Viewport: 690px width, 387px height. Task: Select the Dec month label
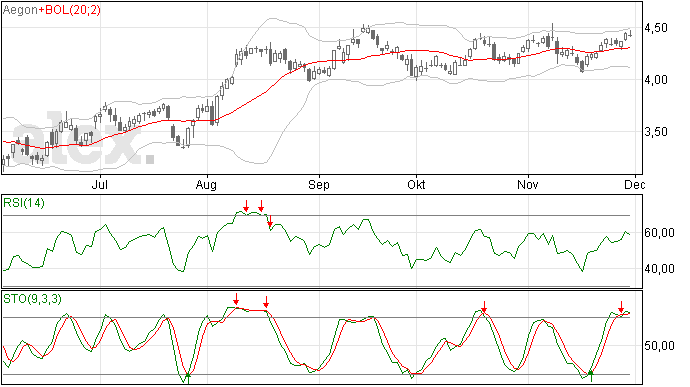point(635,184)
